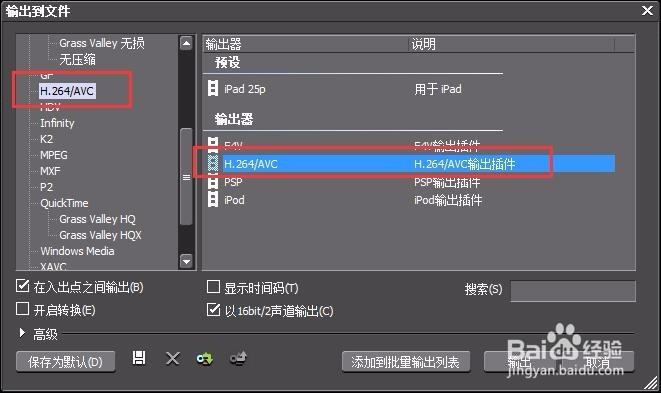
Task: Click the film icon beside H.264/AVC exporter
Action: coord(213,163)
